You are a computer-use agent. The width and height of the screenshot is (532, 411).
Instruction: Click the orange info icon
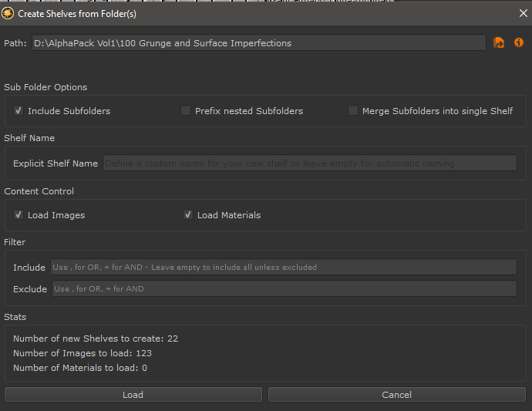tap(518, 43)
